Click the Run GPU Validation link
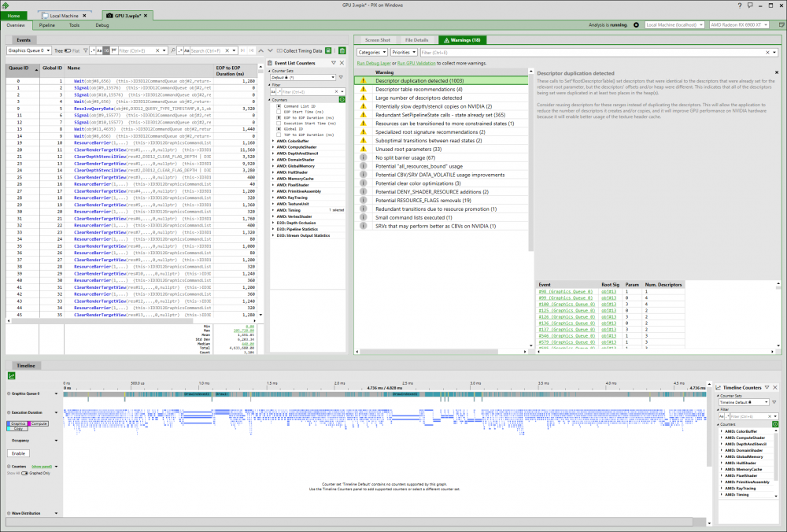 tap(416, 62)
